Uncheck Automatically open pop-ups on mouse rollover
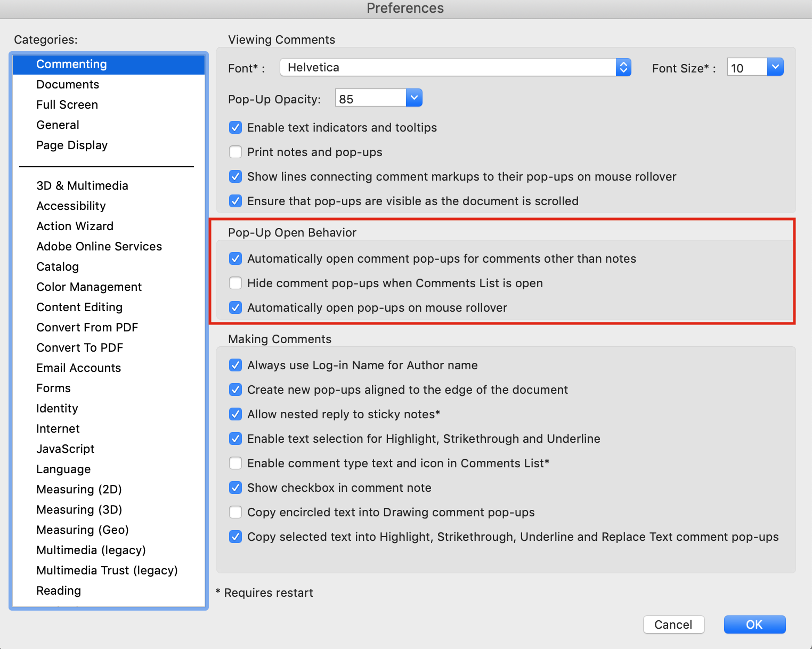812x649 pixels. click(x=236, y=307)
